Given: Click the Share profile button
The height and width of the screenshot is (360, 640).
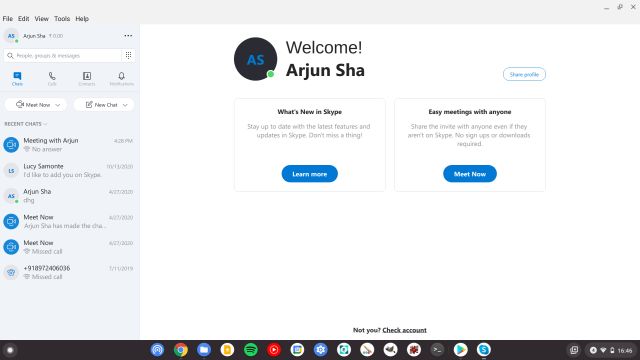Looking at the screenshot, I should tap(524, 74).
